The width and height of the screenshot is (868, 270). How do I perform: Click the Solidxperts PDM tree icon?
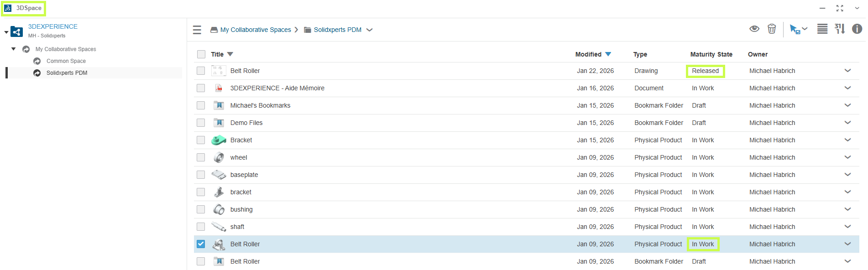pos(37,73)
